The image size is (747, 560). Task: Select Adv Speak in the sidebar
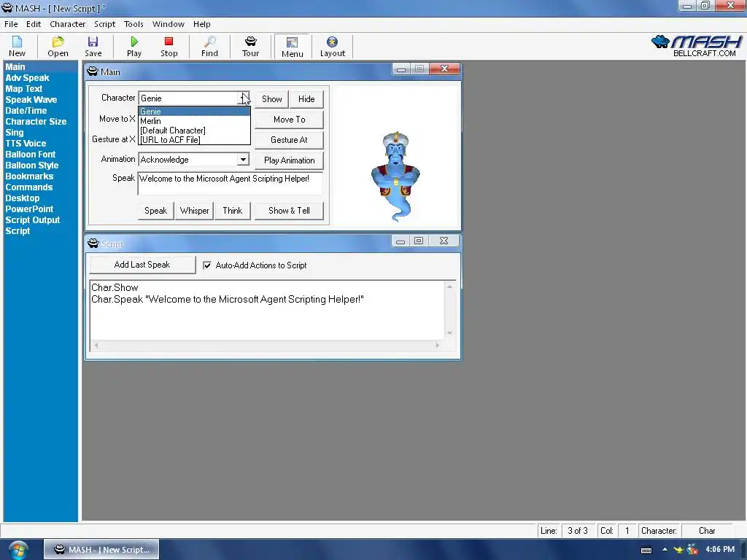(27, 77)
